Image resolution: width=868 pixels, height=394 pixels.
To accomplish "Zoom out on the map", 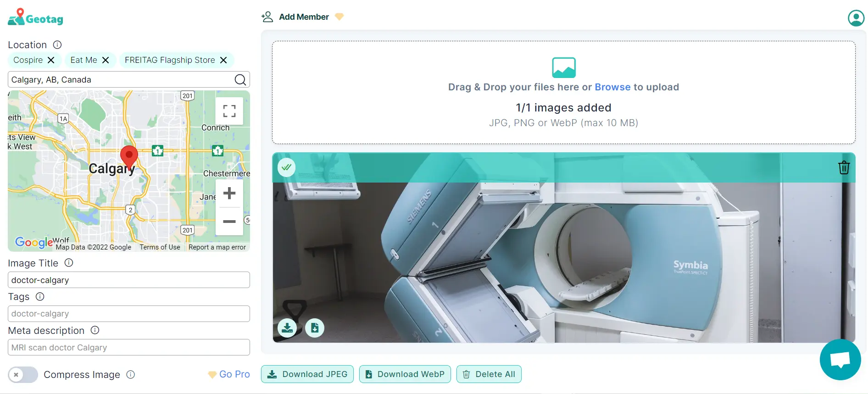I will pos(229,222).
